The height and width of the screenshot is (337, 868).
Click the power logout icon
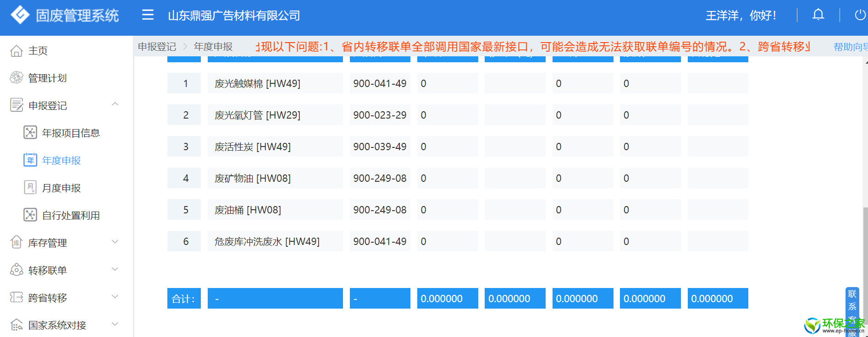[860, 15]
